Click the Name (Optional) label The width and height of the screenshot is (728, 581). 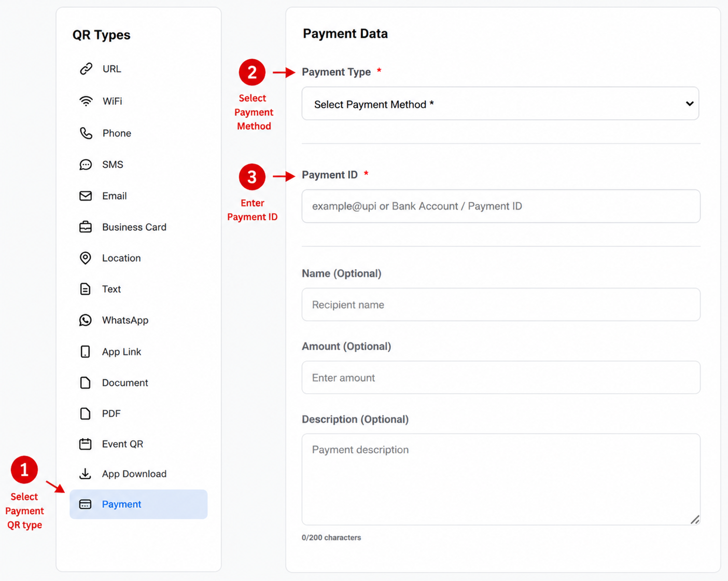[342, 273]
